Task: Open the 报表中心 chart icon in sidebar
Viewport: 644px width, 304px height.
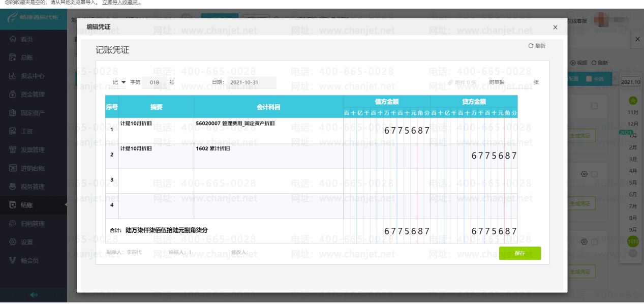Action: 13,76
